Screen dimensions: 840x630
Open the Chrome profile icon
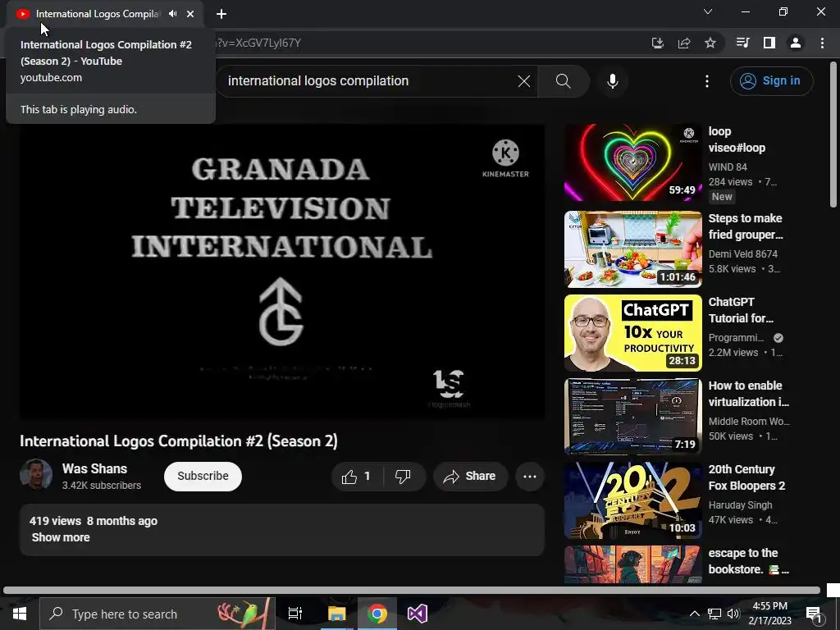coord(796,43)
